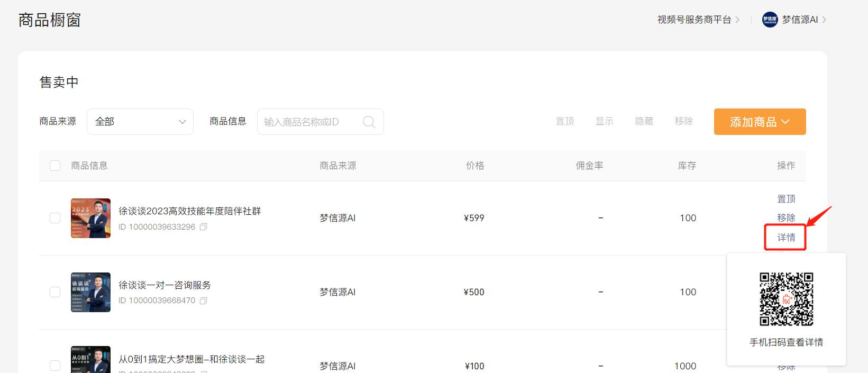Copy ID 10000039668470 with copy icon

click(203, 301)
